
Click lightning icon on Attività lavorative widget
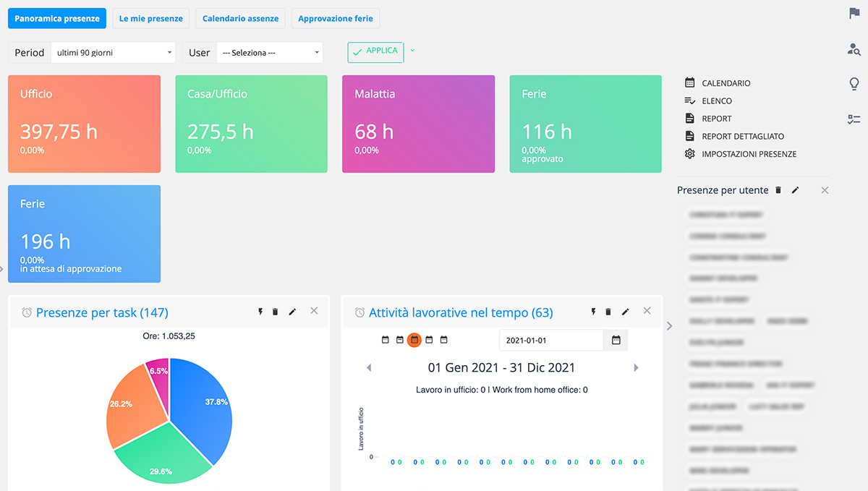point(593,312)
